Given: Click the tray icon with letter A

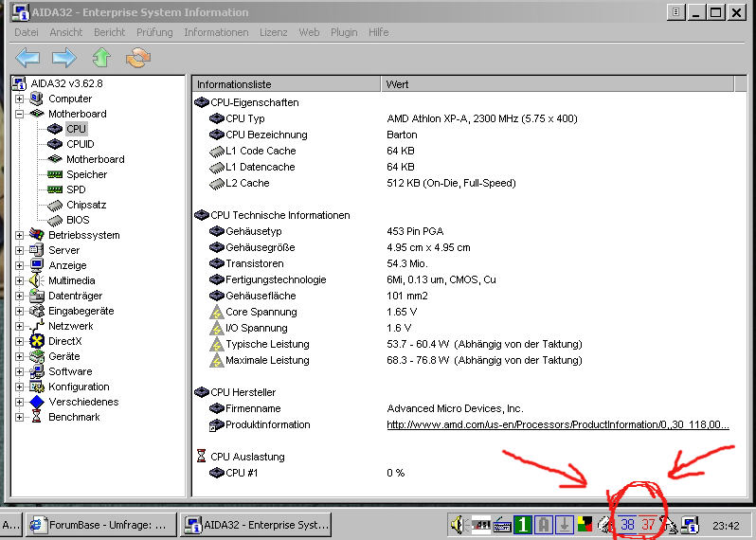Looking at the screenshot, I should coord(544,525).
